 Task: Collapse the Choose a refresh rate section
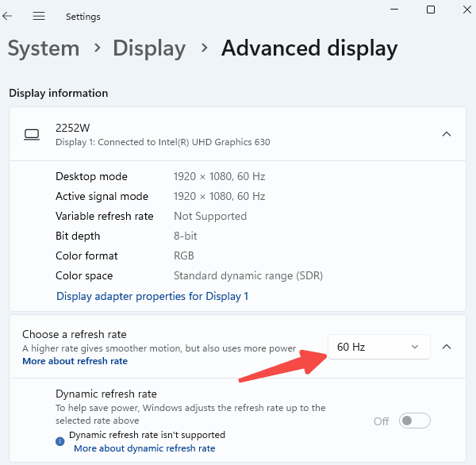446,347
